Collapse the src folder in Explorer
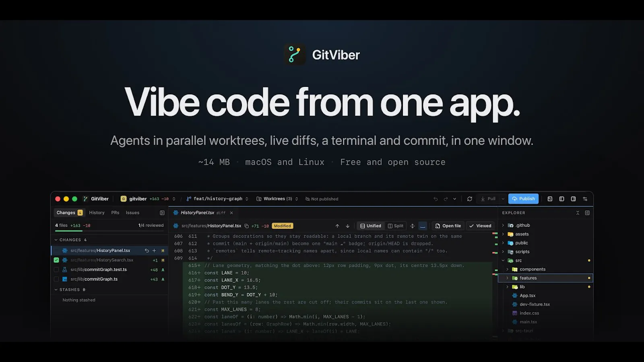 [503, 261]
